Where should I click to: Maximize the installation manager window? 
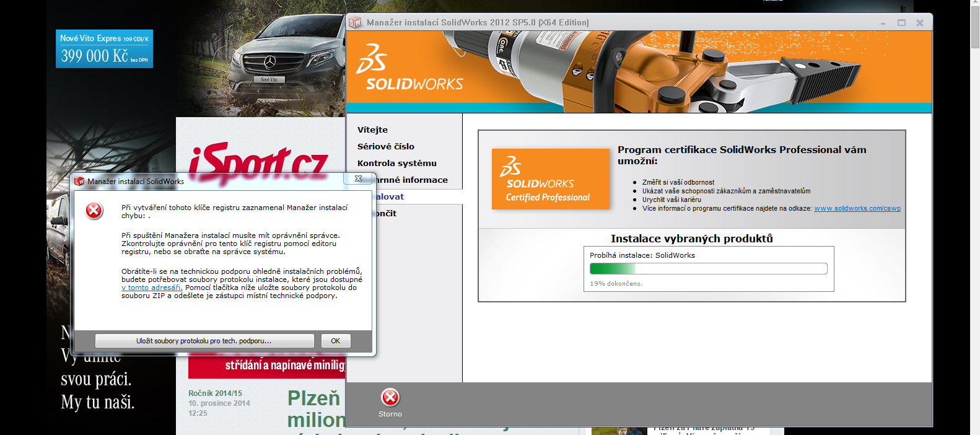coord(901,23)
